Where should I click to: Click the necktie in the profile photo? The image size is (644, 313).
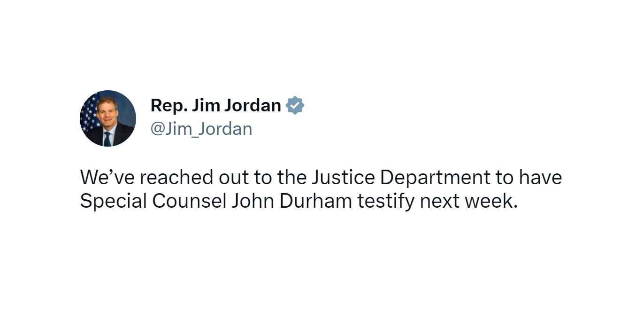[x=107, y=138]
